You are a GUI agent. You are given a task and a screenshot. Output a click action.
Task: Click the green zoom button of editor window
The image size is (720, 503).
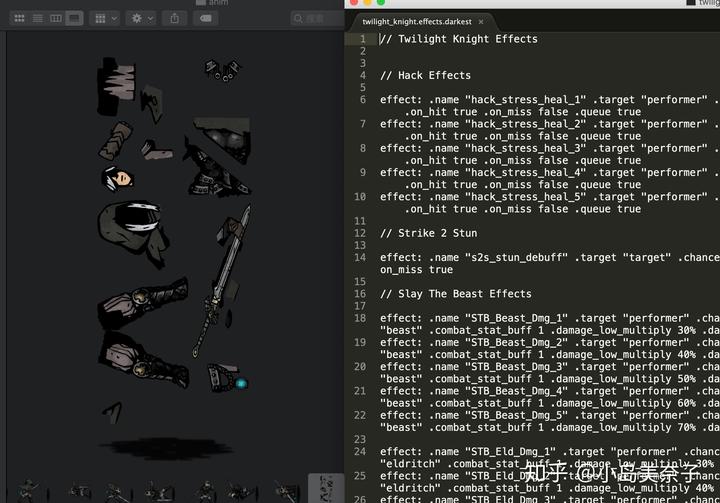pos(381,3)
